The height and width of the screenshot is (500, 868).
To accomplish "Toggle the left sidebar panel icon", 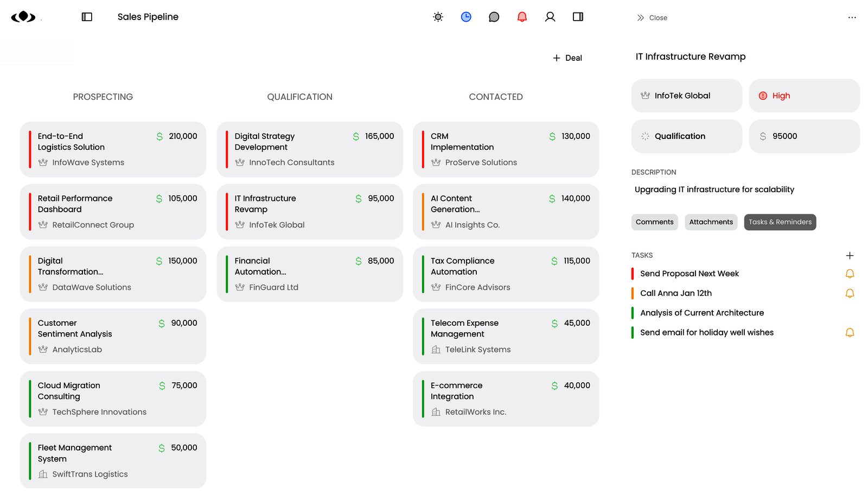I will point(87,17).
